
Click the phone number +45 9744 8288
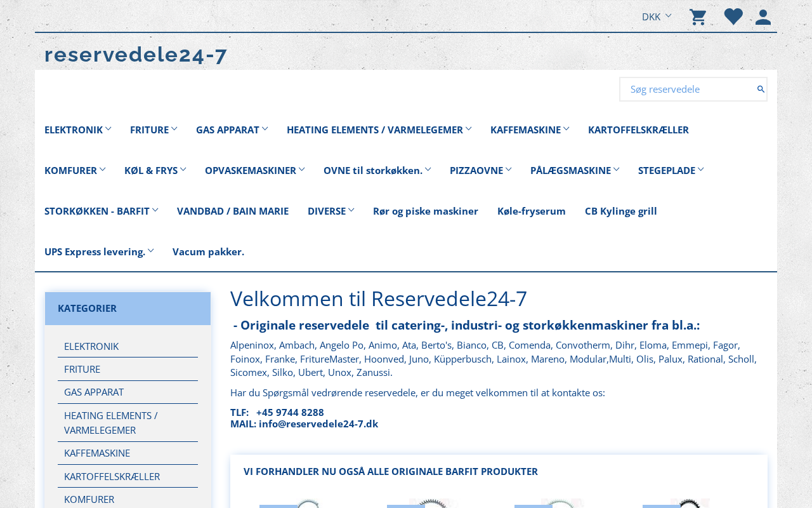coord(290,412)
